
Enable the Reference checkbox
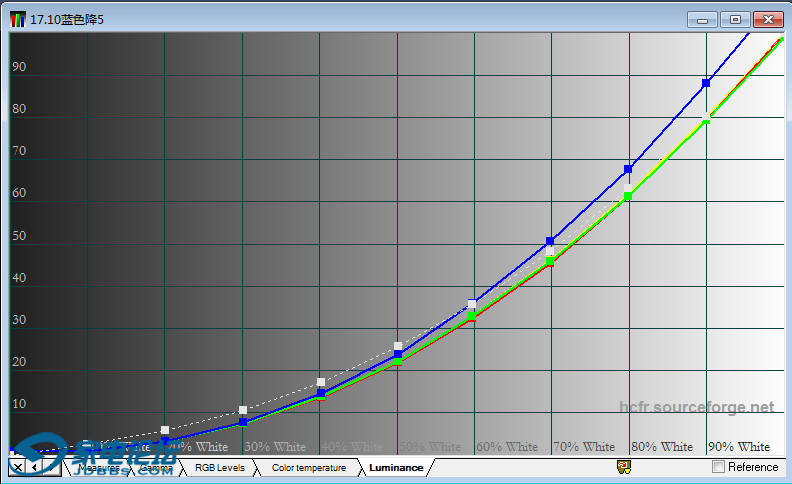[718, 467]
